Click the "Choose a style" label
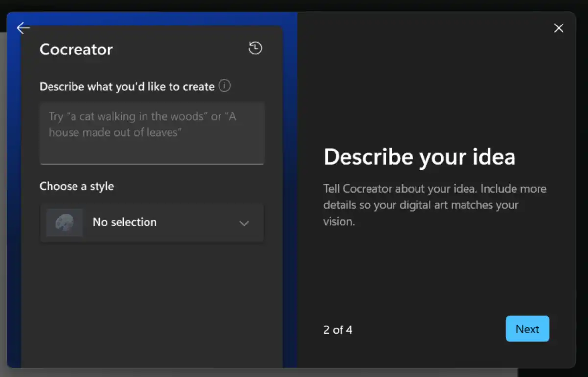 [x=76, y=186]
